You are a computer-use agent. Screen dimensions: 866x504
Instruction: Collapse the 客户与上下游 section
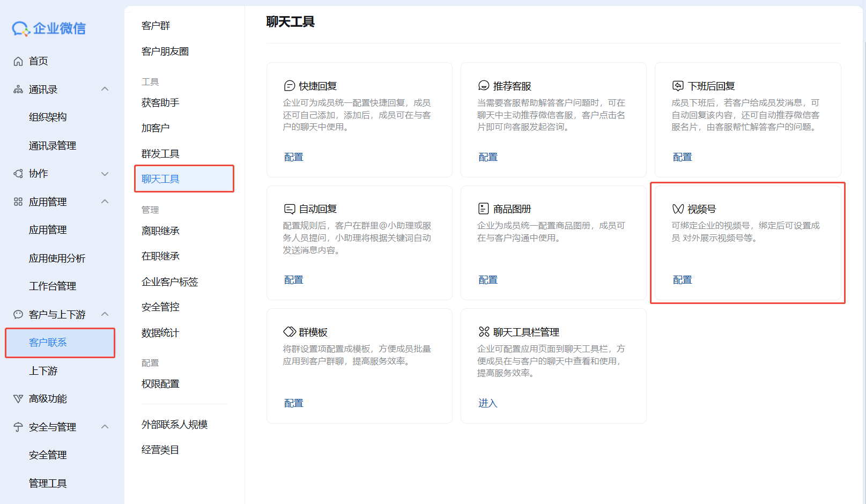[x=105, y=314]
